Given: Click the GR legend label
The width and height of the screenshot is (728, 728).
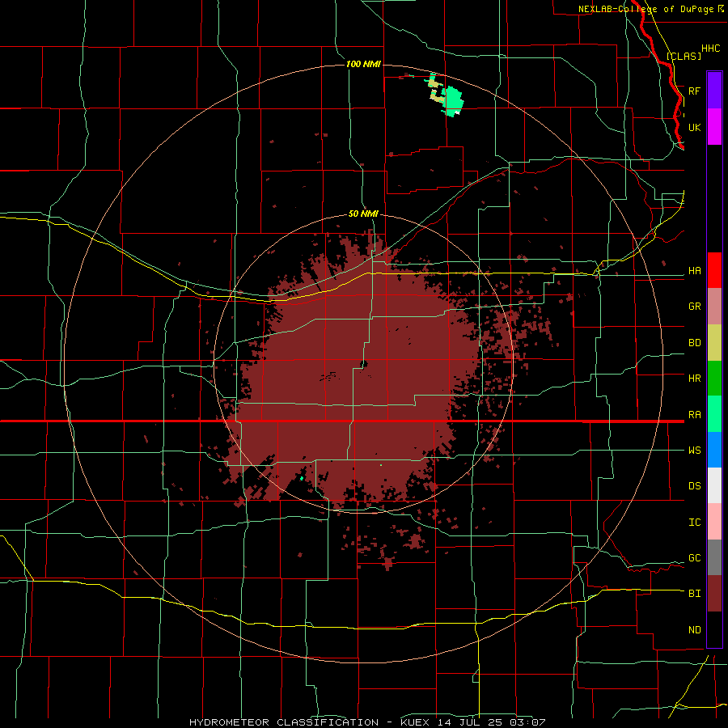Looking at the screenshot, I should point(695,307).
